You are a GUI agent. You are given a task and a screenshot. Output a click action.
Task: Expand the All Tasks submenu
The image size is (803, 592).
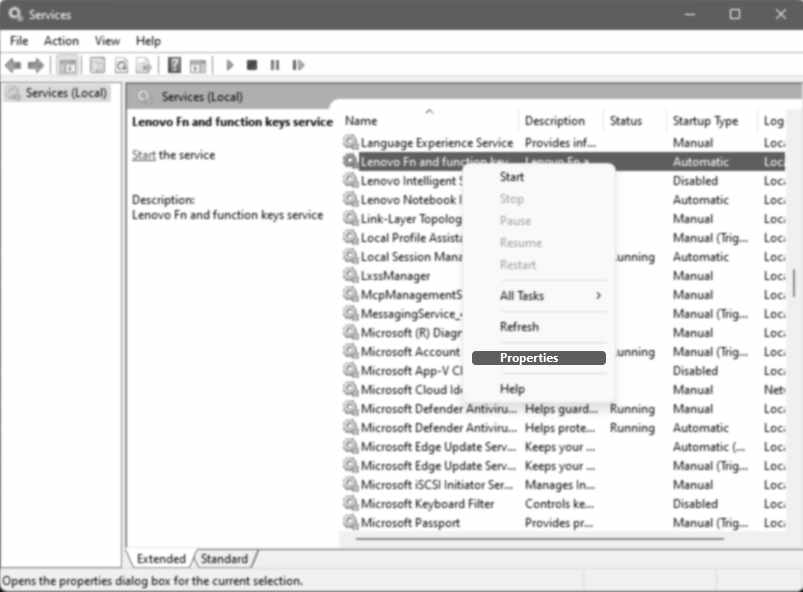click(529, 295)
